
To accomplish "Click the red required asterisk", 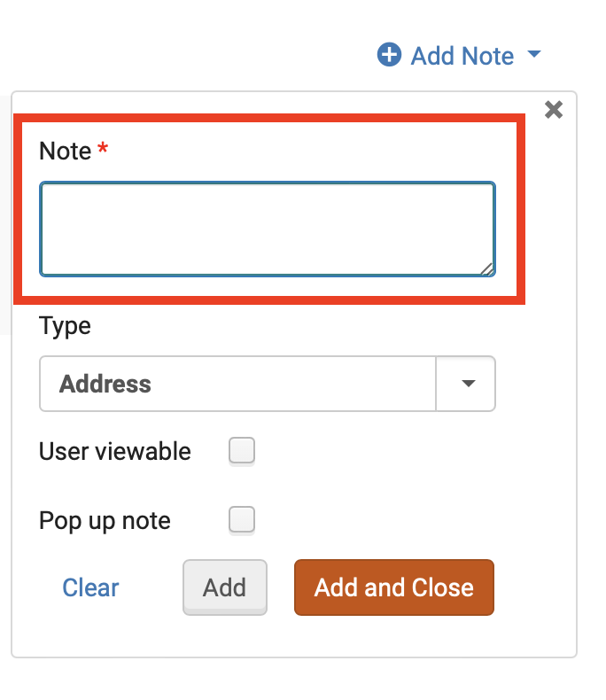I will pyautogui.click(x=103, y=150).
